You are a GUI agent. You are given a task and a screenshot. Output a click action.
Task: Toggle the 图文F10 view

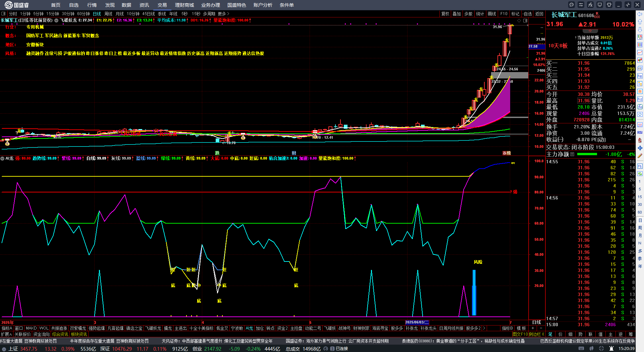click(x=520, y=334)
